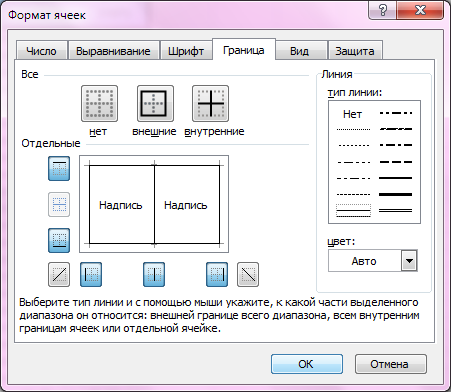
Task: Switch to the 'Защита' tab
Action: (x=355, y=51)
